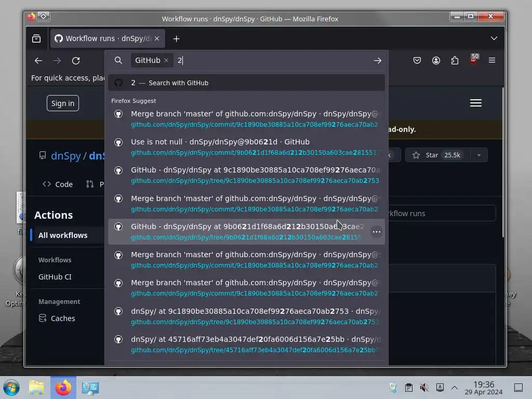
Task: Close the Workflow runs tab
Action: (x=157, y=38)
